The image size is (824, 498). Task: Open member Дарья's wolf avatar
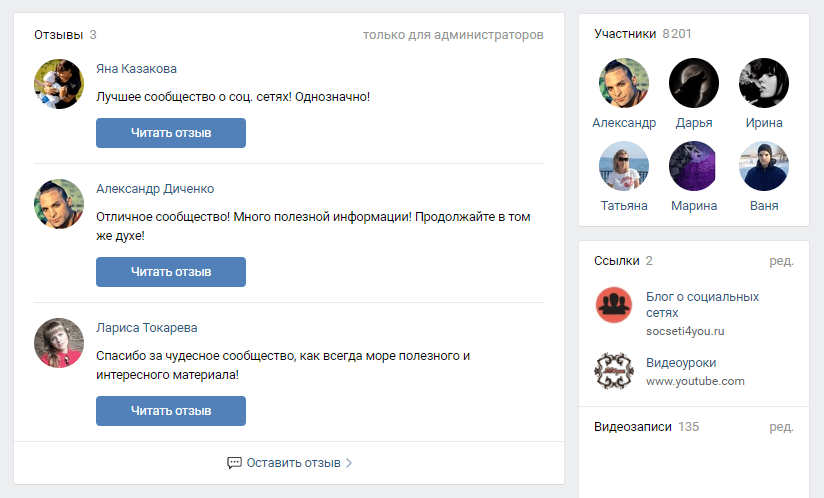(694, 83)
